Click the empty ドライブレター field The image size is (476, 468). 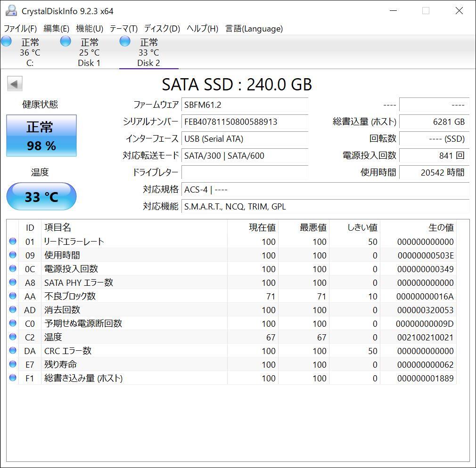point(245,173)
